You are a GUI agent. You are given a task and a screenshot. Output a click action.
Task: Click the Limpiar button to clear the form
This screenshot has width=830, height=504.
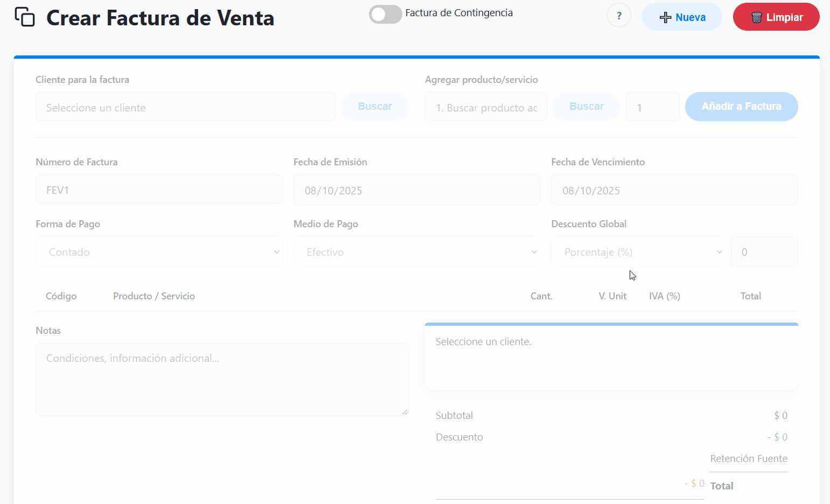(x=776, y=17)
